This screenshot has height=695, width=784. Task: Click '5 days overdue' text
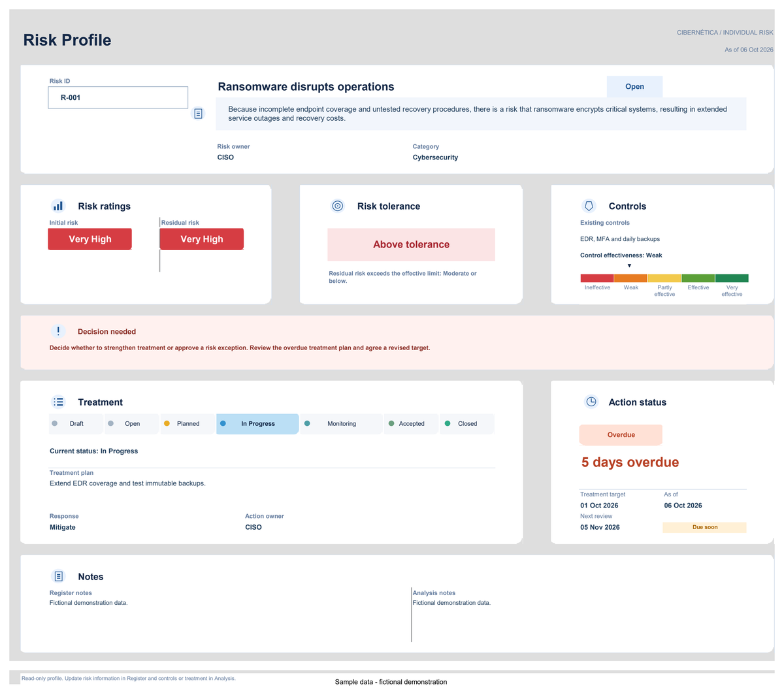(x=630, y=462)
